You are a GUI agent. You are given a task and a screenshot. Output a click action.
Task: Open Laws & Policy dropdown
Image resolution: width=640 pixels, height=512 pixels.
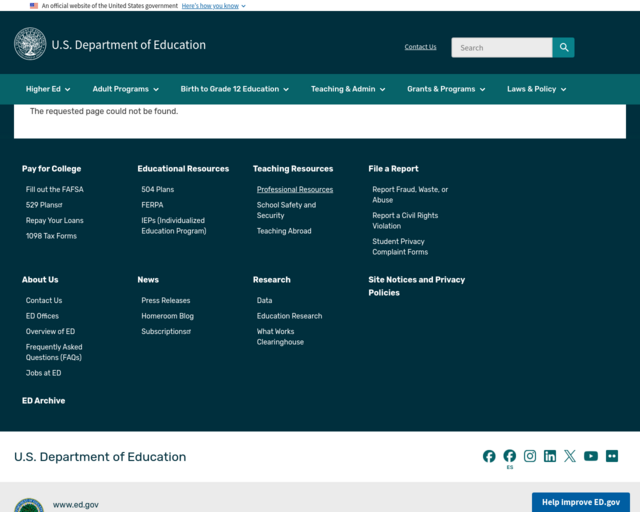(x=536, y=89)
